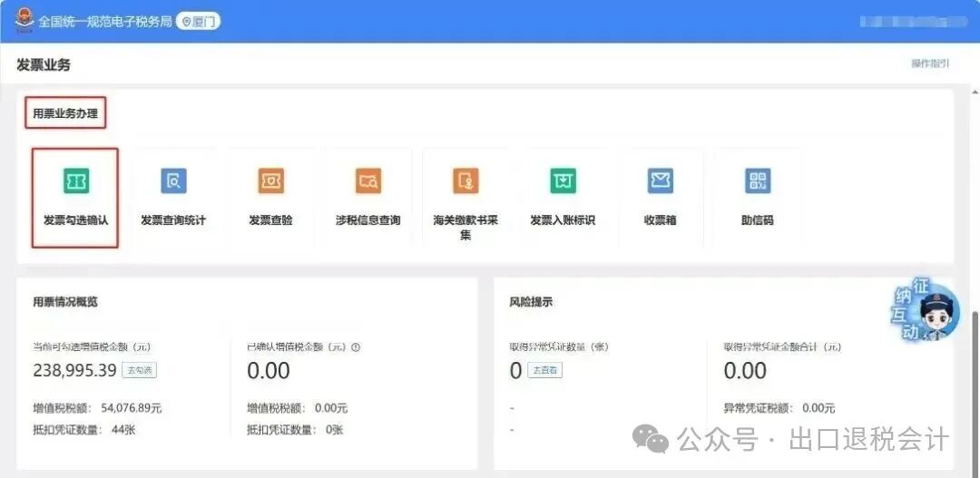
Task: Select the 海关缴款书采集 icon
Action: pos(465,181)
